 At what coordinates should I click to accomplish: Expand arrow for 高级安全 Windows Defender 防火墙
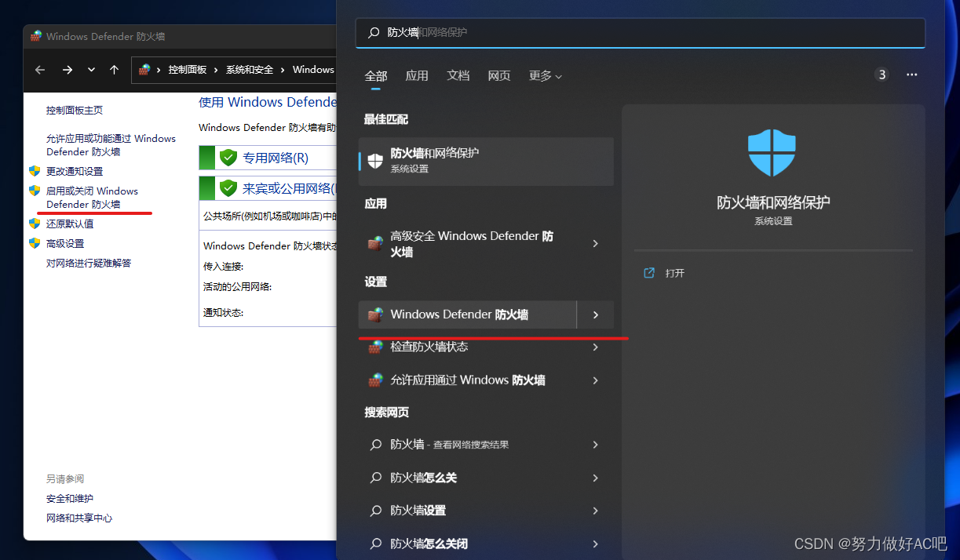coord(595,244)
